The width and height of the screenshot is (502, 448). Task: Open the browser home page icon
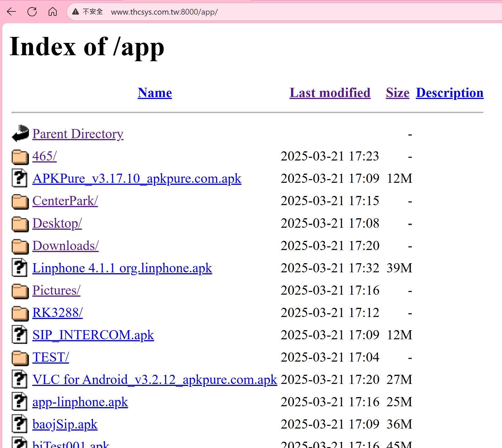coord(53,12)
